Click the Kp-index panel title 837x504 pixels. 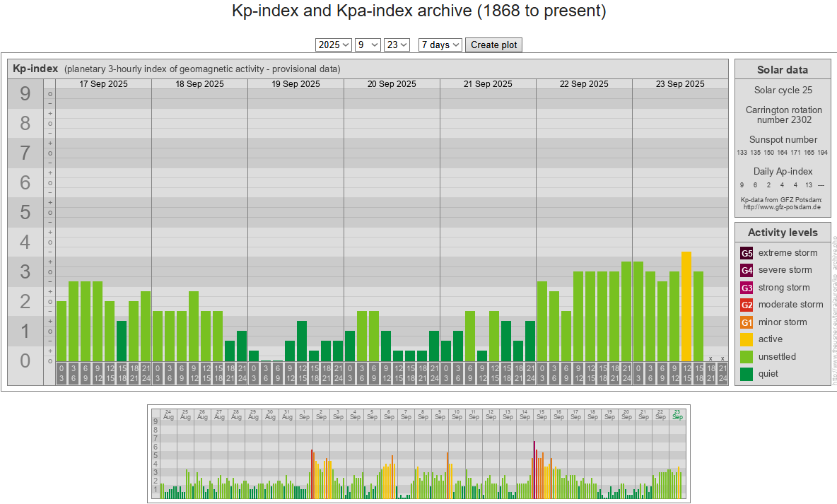point(35,69)
